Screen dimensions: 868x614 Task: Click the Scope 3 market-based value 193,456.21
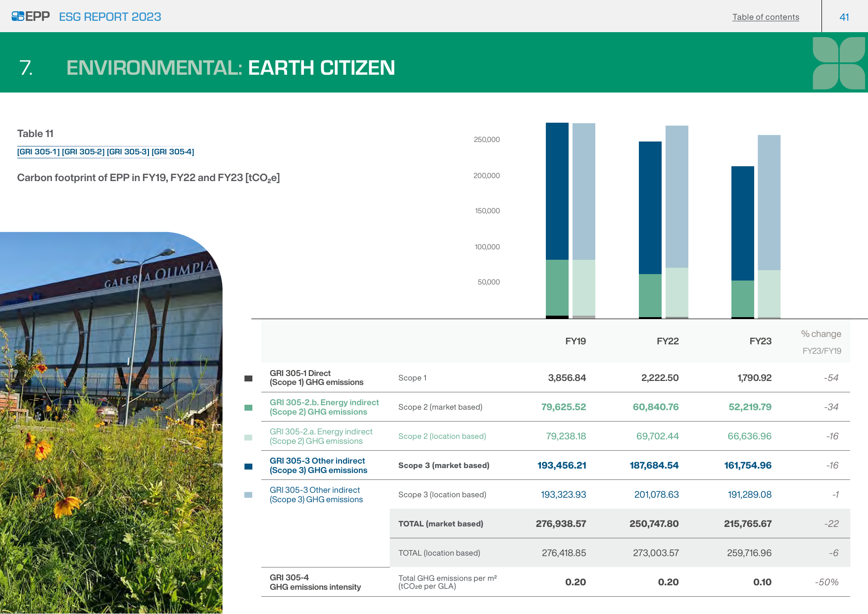[562, 465]
